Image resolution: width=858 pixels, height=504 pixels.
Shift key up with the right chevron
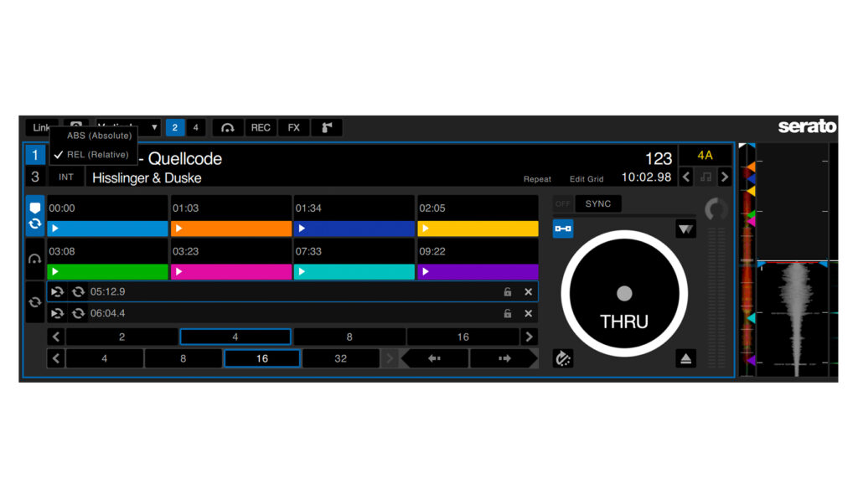725,177
